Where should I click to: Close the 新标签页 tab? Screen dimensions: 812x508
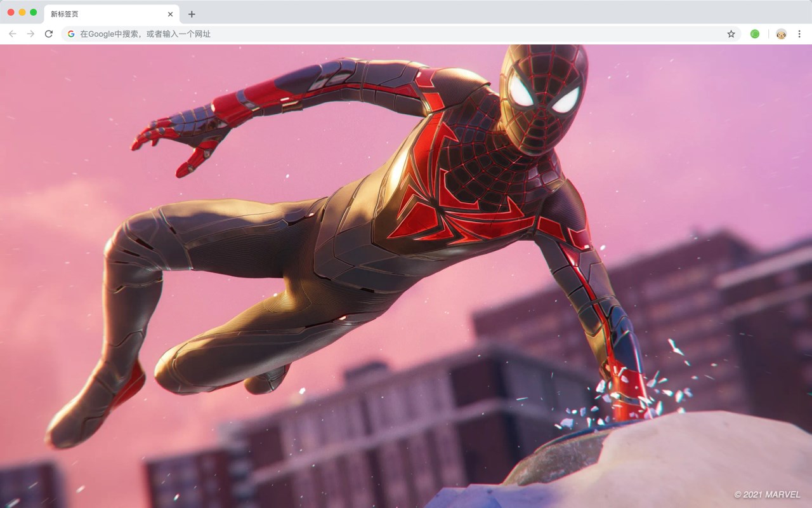coord(170,14)
